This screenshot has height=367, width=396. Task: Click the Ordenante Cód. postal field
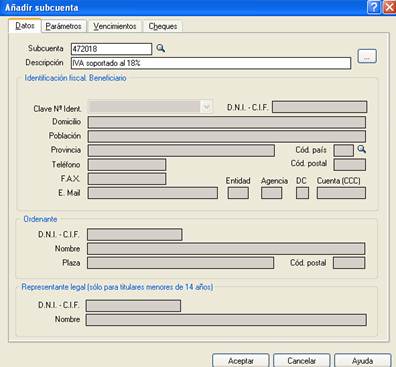click(349, 263)
